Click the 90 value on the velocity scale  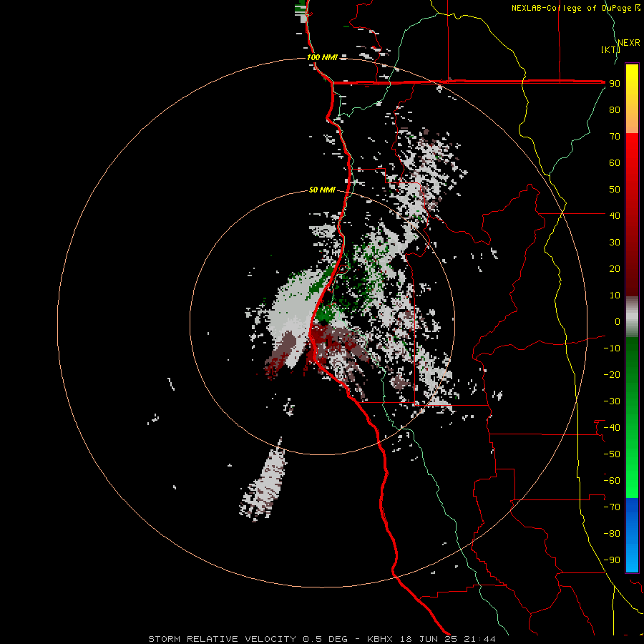point(615,84)
